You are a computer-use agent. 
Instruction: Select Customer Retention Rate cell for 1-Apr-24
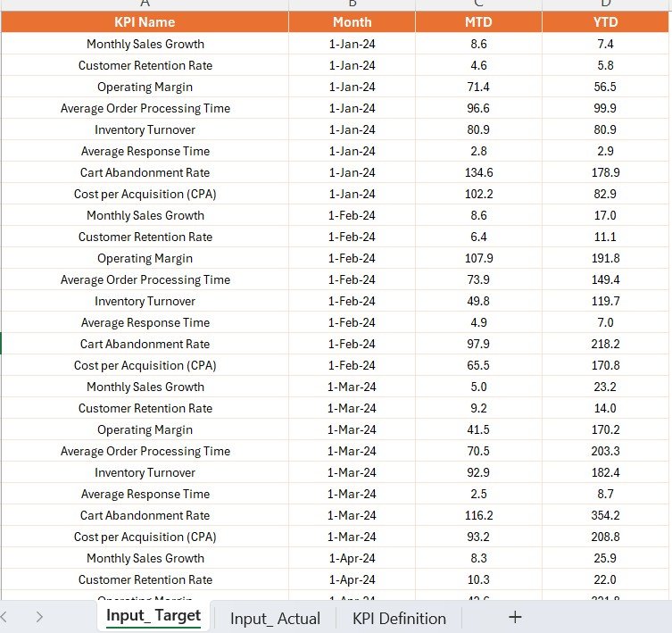click(x=145, y=579)
